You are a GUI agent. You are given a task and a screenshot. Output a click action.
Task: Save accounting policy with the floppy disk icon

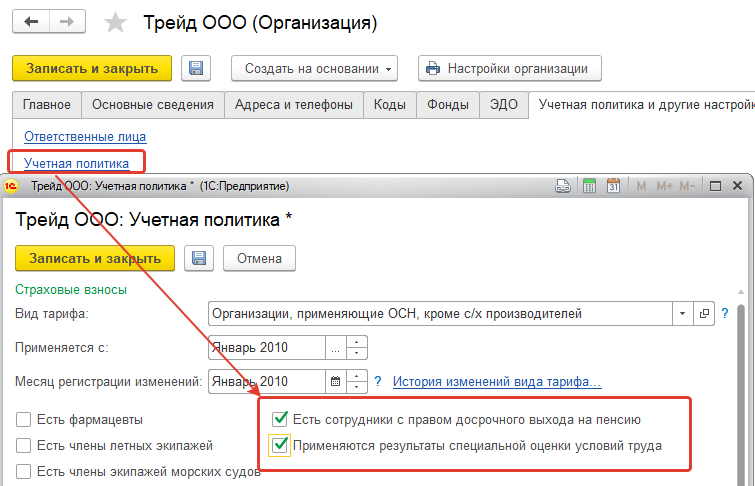199,258
